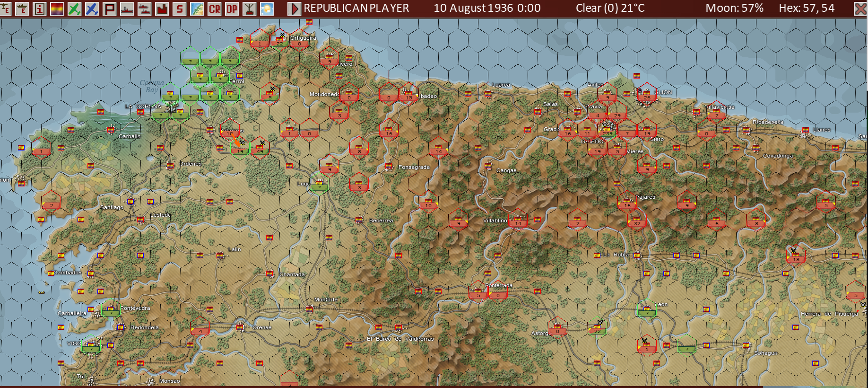The width and height of the screenshot is (868, 388).
Task: Click the Redondela town label
Action: click(x=145, y=327)
